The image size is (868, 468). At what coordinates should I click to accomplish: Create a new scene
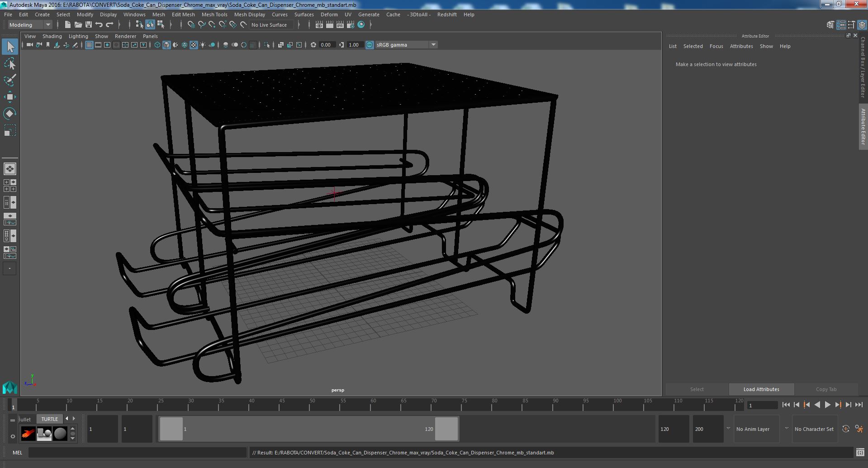(68, 25)
